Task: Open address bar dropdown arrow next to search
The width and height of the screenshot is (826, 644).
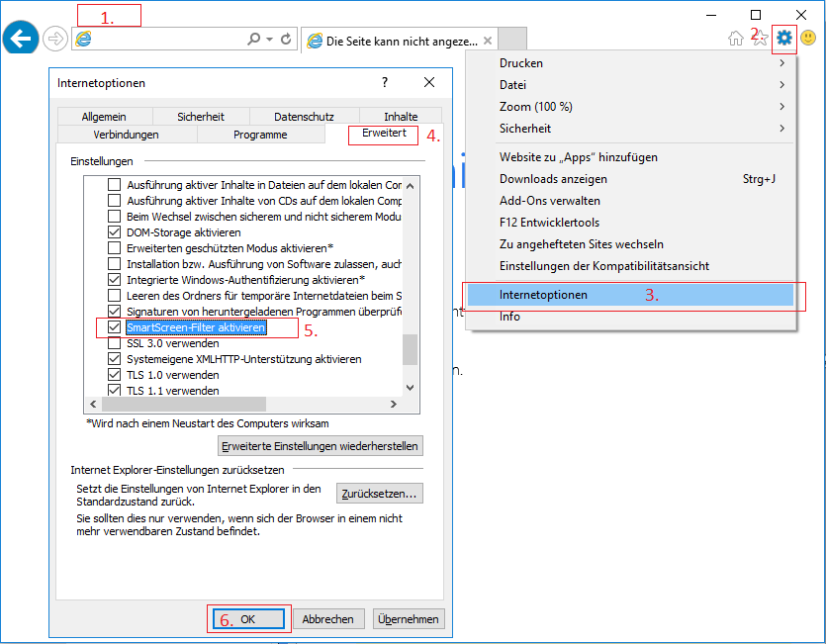Action: pos(270,39)
